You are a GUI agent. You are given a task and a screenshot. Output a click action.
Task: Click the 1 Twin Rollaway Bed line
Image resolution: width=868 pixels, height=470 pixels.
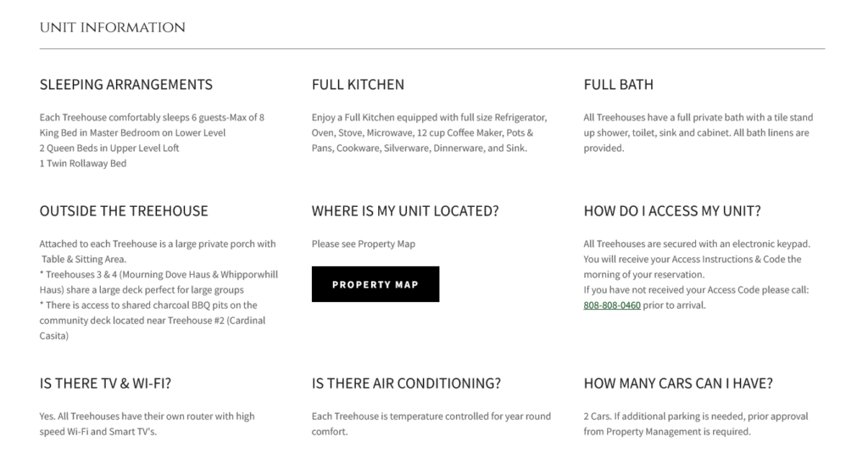coord(83,164)
